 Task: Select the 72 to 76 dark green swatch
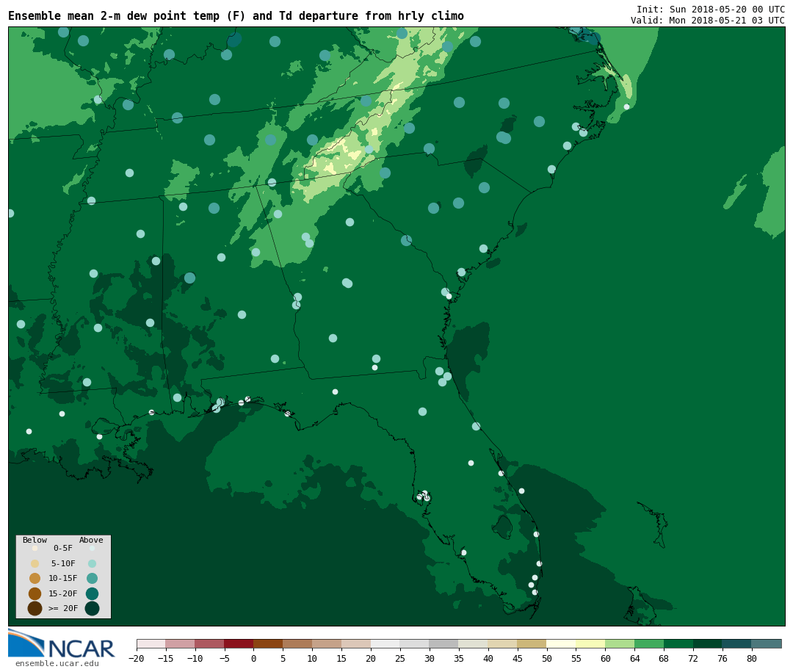click(x=708, y=644)
